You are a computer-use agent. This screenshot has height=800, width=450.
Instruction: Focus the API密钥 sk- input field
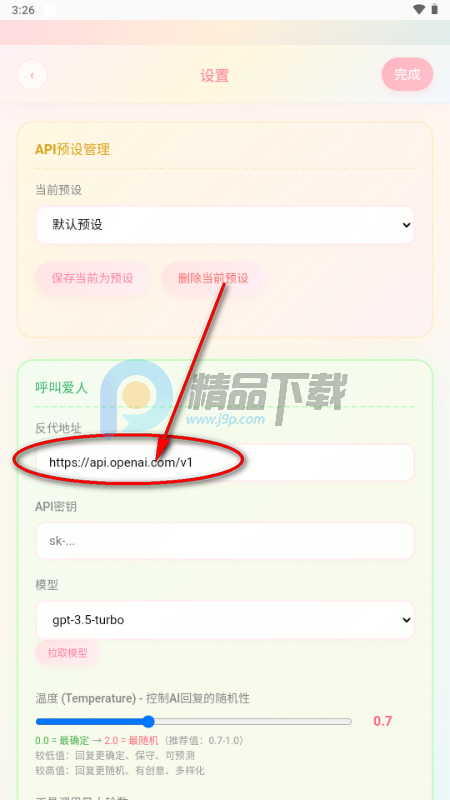click(x=224, y=541)
